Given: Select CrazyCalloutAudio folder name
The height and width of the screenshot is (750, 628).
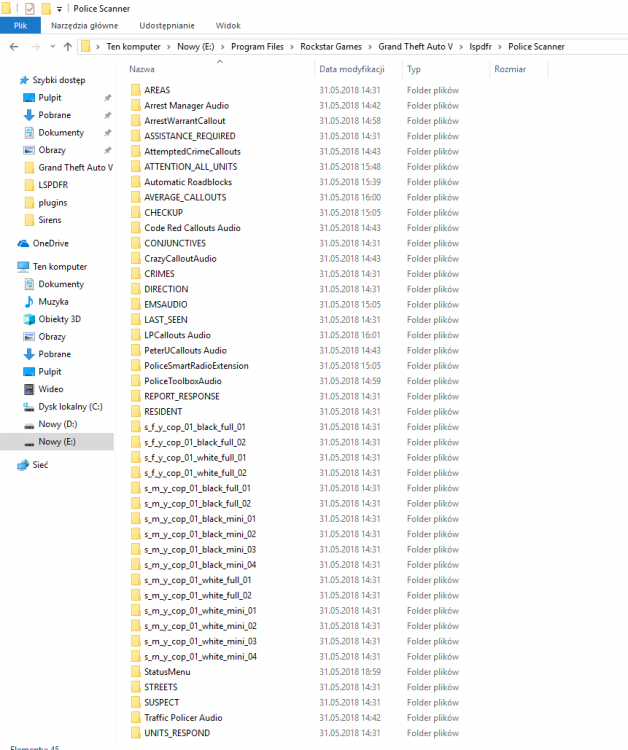Looking at the screenshot, I should pos(180,258).
